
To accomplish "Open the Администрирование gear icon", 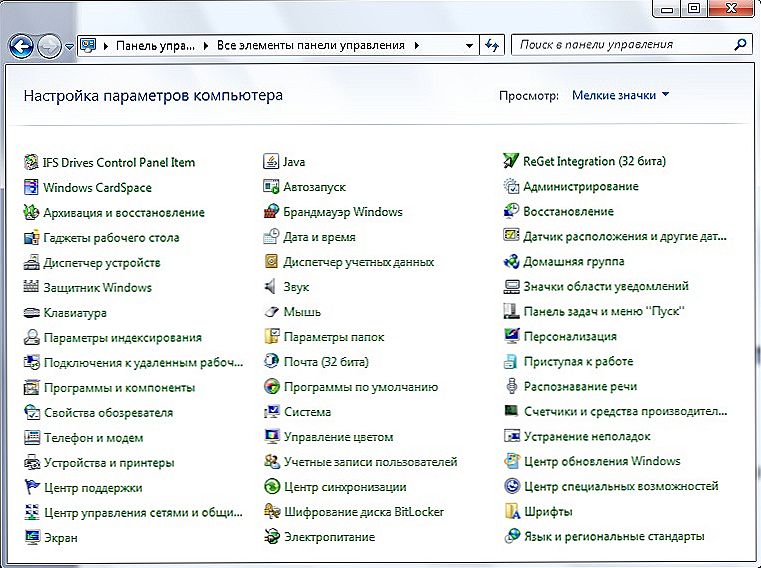I will [511, 186].
